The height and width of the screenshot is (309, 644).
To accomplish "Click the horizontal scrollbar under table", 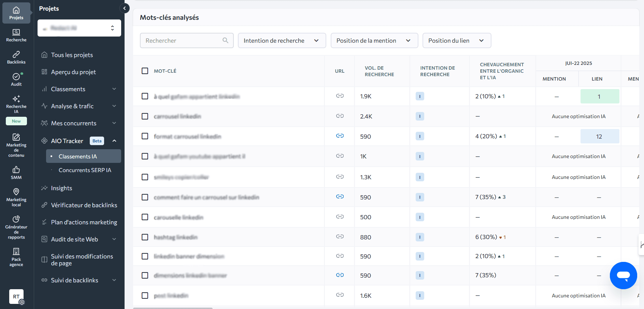I will 173,308.
